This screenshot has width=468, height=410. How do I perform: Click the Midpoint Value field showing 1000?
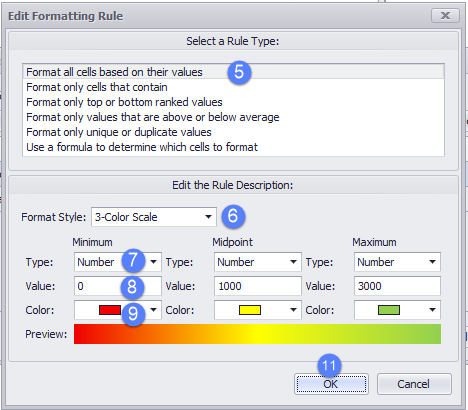pyautogui.click(x=258, y=286)
